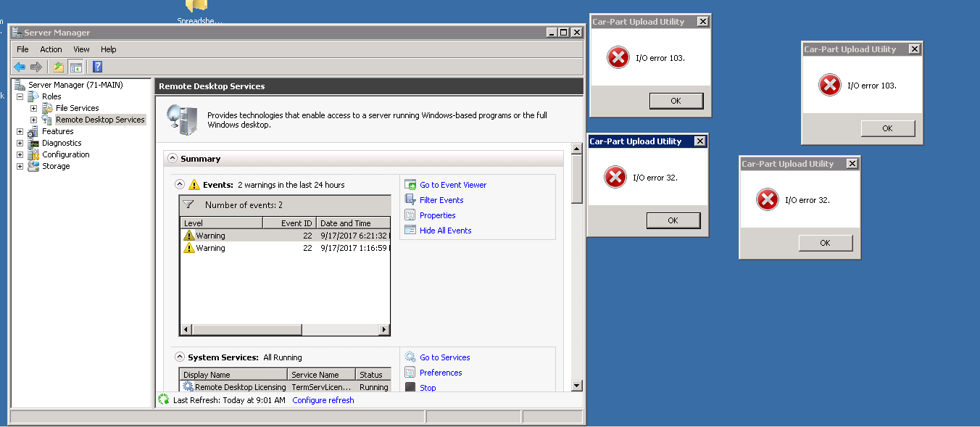Click the Stop square icon
This screenshot has height=427, width=980.
pyautogui.click(x=410, y=388)
